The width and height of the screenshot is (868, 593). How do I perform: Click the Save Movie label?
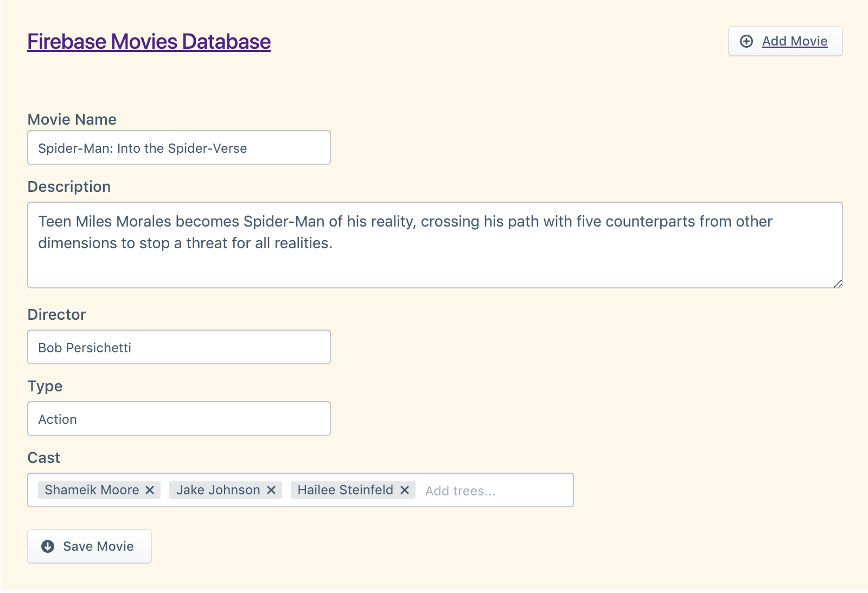click(x=98, y=546)
